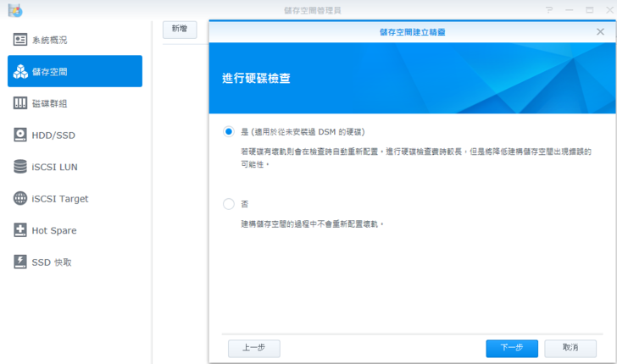Click the 儲存空間 sidebar icon
This screenshot has width=617, height=364.
(x=20, y=72)
